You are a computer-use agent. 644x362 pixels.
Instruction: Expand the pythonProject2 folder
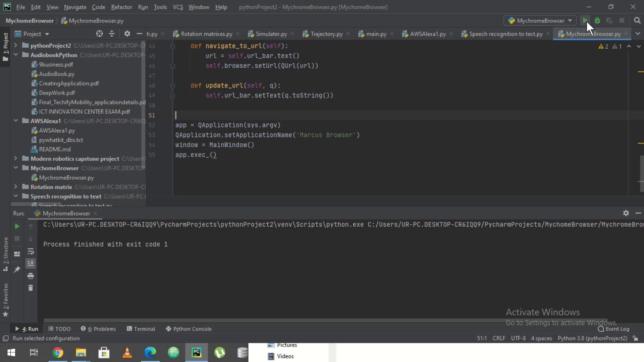pyautogui.click(x=15, y=45)
